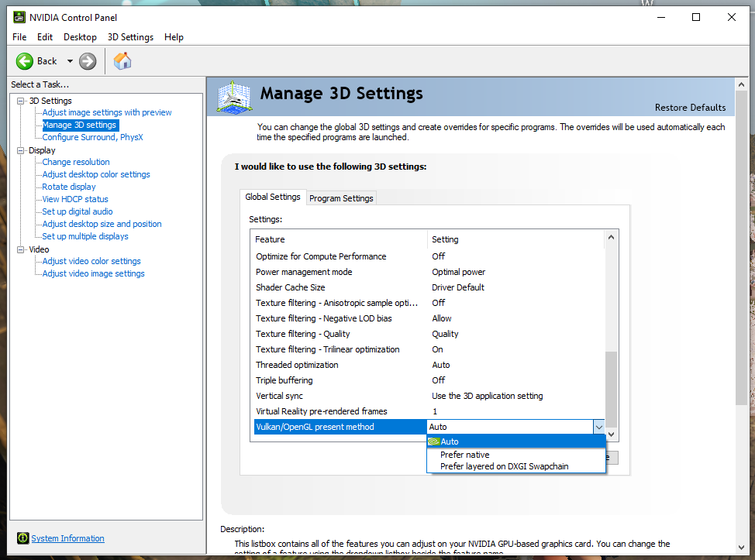
Task: Select the Power management mode row
Action: coord(429,272)
